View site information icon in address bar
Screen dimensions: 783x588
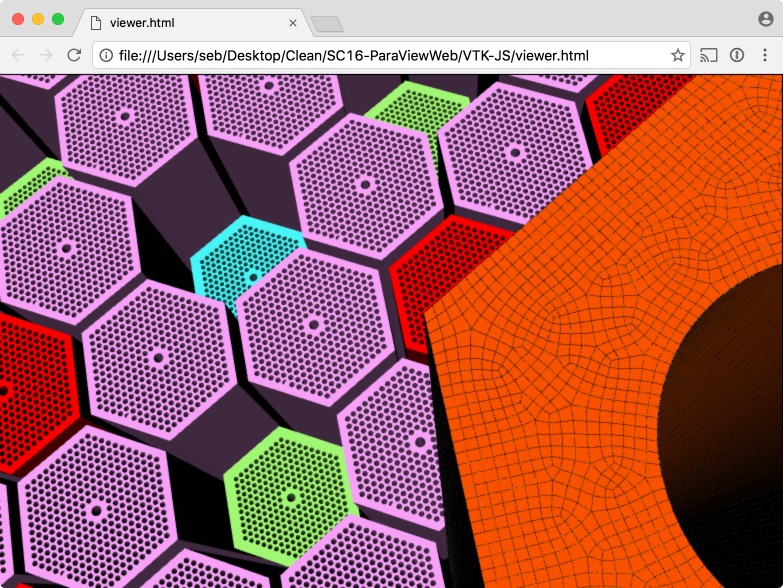click(x=106, y=55)
